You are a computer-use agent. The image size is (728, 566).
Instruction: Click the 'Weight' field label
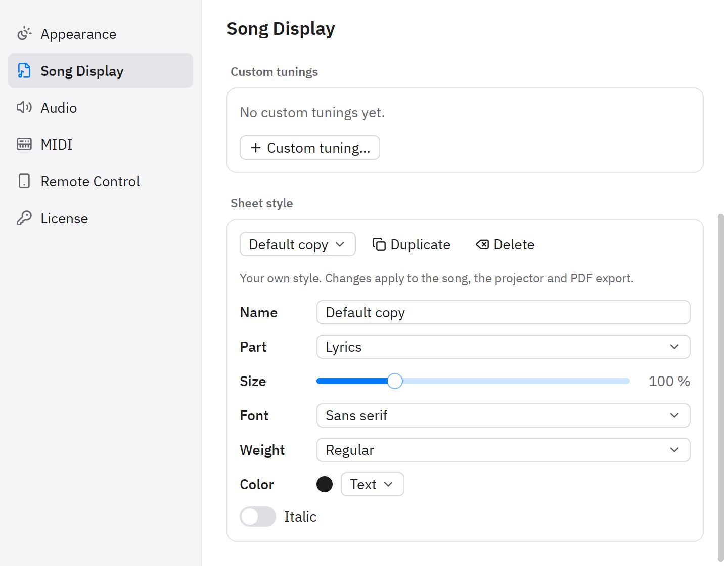pos(262,450)
